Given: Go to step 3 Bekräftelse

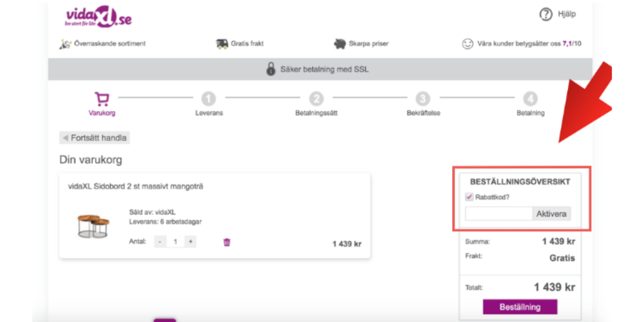Looking at the screenshot, I should 422,99.
